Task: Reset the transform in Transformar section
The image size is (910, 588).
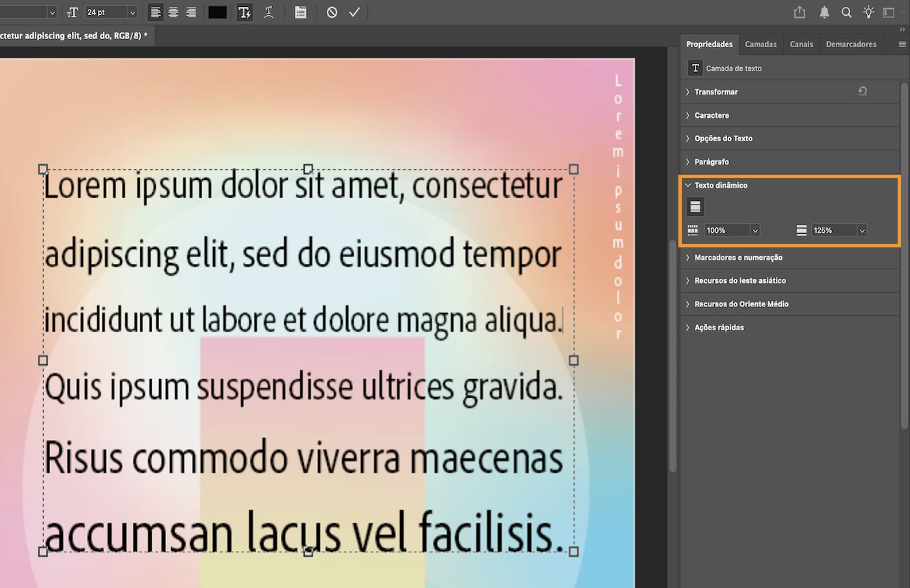Action: coord(863,91)
